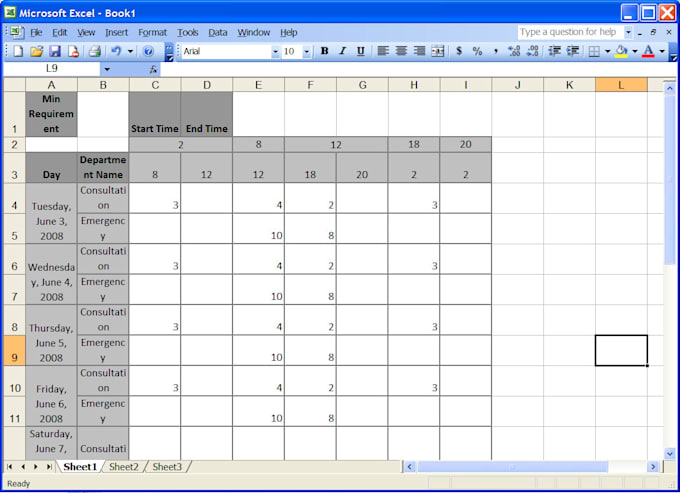Open the Edit menu
Image resolution: width=680 pixels, height=493 pixels.
(59, 33)
